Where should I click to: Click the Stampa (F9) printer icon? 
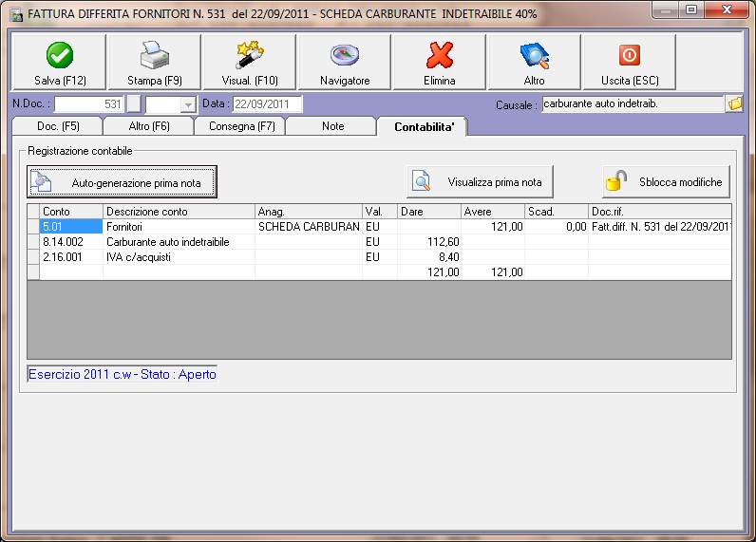tap(154, 55)
